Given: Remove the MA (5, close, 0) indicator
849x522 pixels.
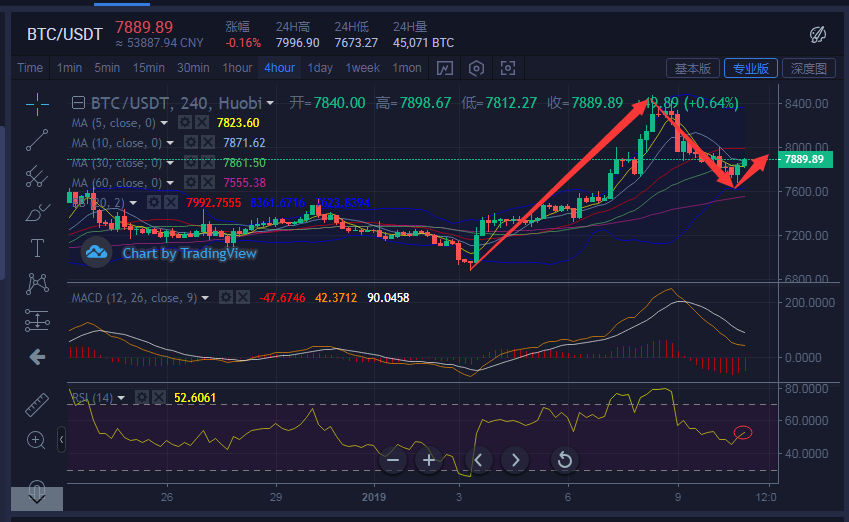Looking at the screenshot, I should pyautogui.click(x=202, y=123).
